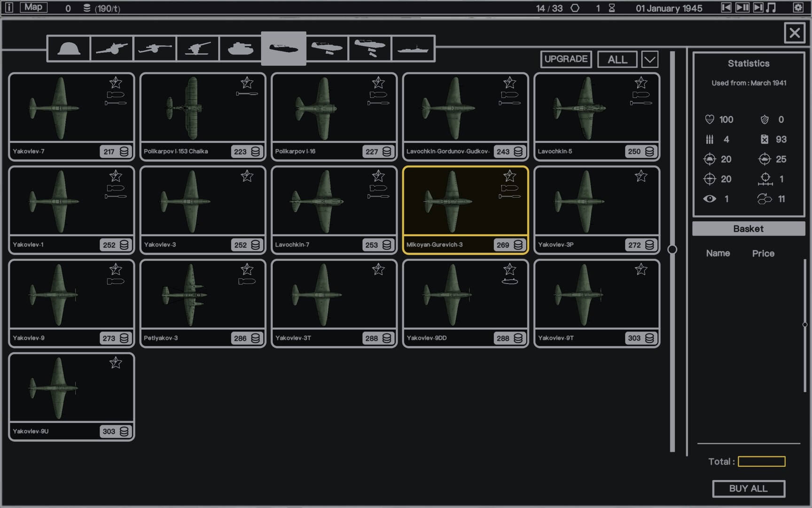
Task: Click the unit list scrollbar handle
Action: [x=672, y=249]
